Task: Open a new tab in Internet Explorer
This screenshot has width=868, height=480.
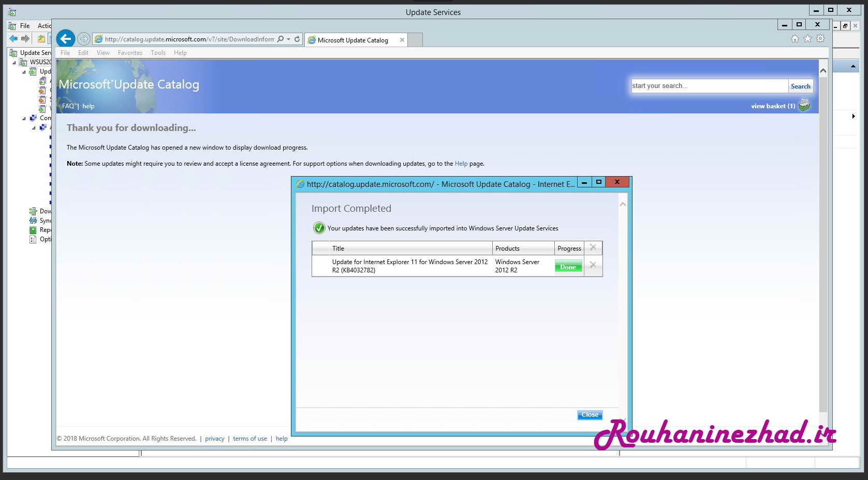Action: pyautogui.click(x=416, y=40)
